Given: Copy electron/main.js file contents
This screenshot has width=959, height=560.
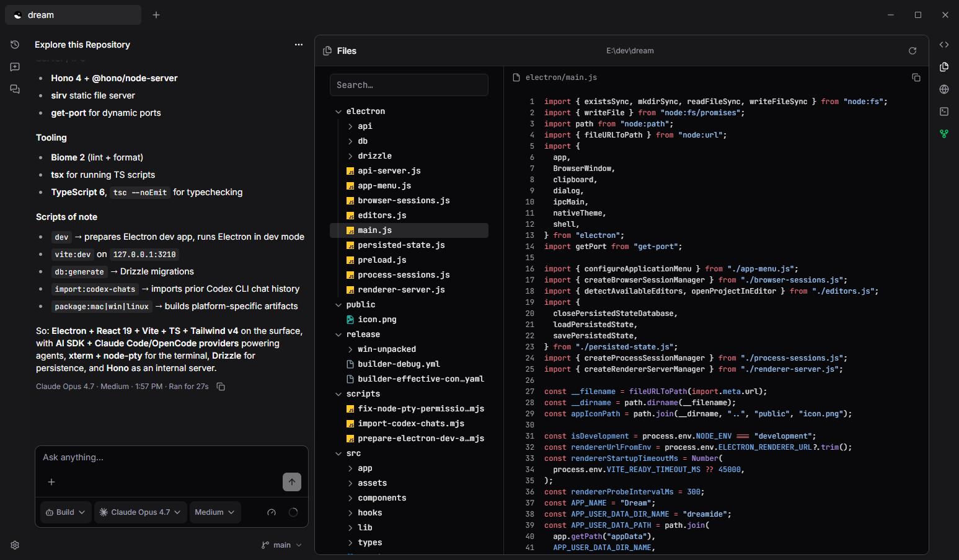Looking at the screenshot, I should (x=916, y=77).
